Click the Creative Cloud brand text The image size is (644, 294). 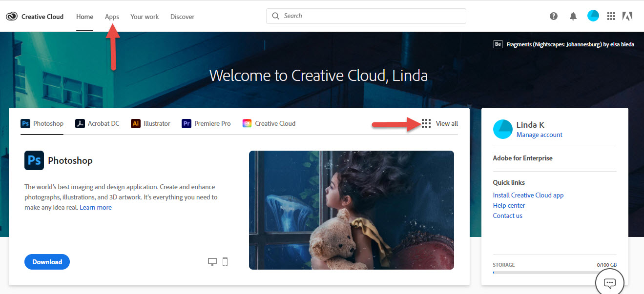click(42, 17)
